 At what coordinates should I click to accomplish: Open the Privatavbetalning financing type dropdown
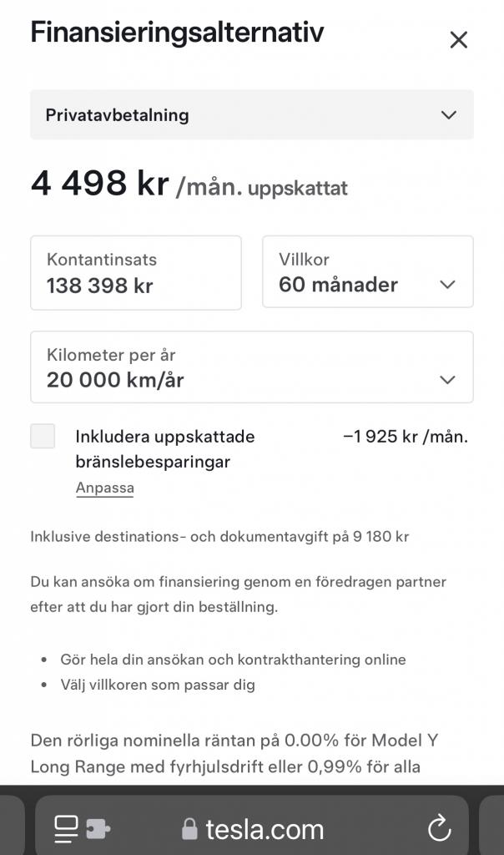point(252,115)
